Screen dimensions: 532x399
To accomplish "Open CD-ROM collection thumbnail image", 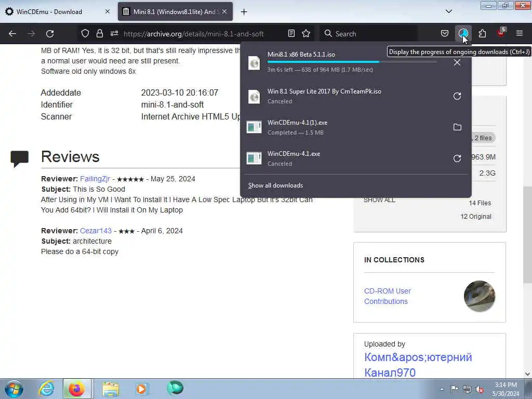I will [x=480, y=296].
